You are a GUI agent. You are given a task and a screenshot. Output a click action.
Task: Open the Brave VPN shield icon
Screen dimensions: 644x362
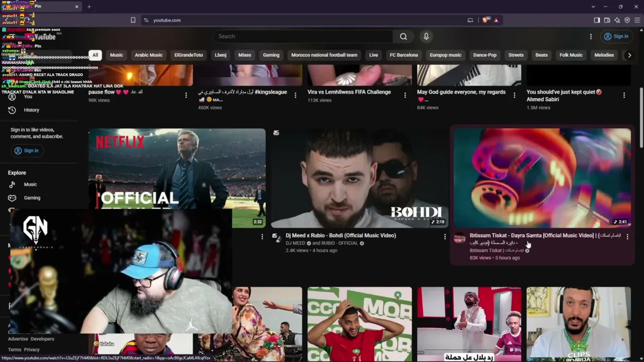pos(627,20)
